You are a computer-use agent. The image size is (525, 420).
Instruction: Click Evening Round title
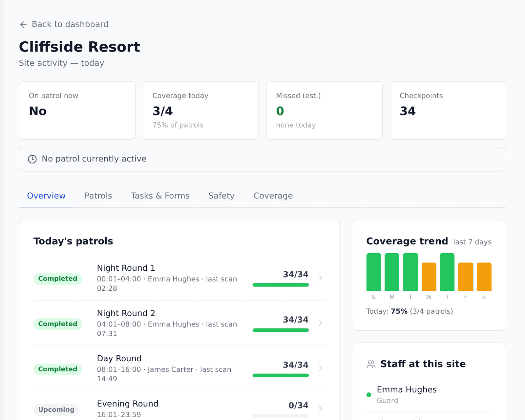128,404
